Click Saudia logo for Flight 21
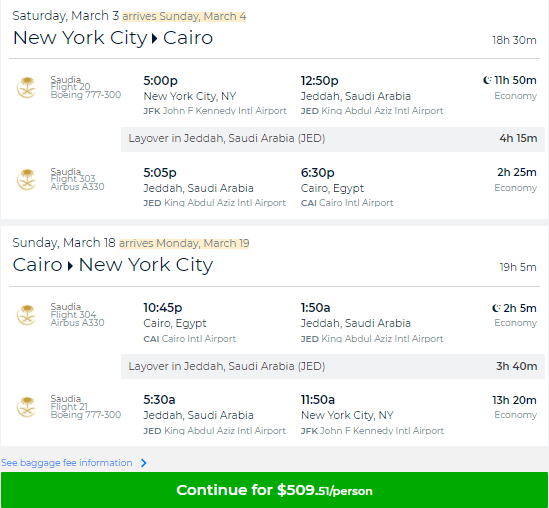This screenshot has height=508, width=549. (27, 407)
